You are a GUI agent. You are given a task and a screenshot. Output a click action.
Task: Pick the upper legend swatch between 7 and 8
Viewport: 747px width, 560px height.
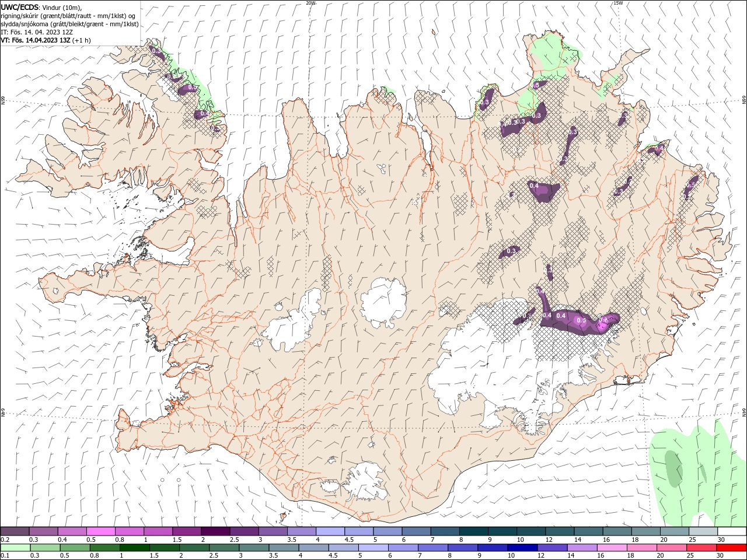point(444,531)
